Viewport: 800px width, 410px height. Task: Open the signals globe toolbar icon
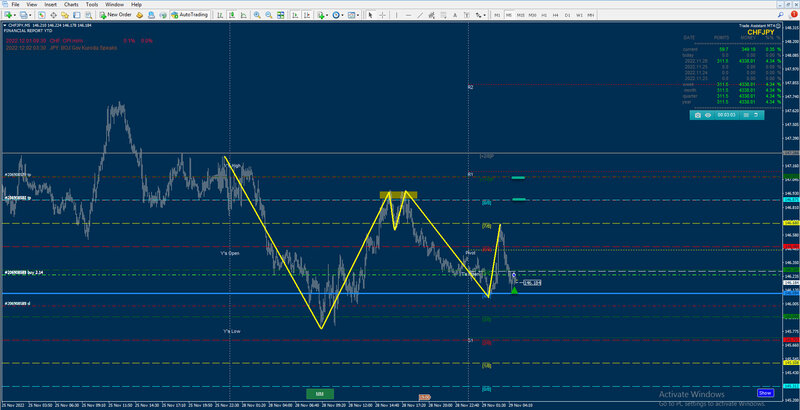pyautogui.click(x=163, y=15)
